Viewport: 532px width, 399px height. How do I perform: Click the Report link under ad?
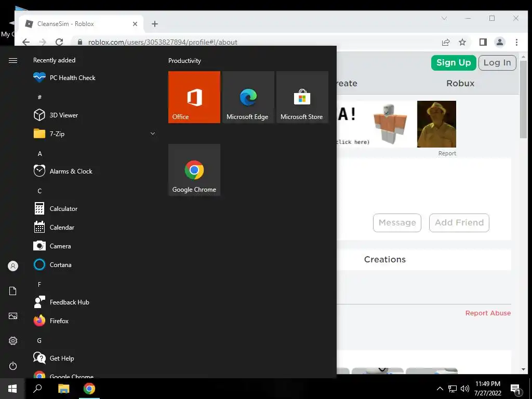click(x=447, y=153)
